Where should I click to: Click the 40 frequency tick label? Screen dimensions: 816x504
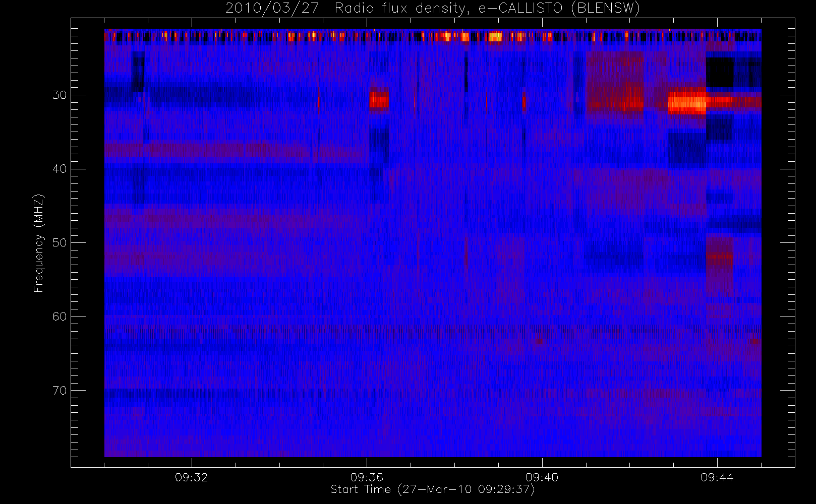click(x=60, y=169)
